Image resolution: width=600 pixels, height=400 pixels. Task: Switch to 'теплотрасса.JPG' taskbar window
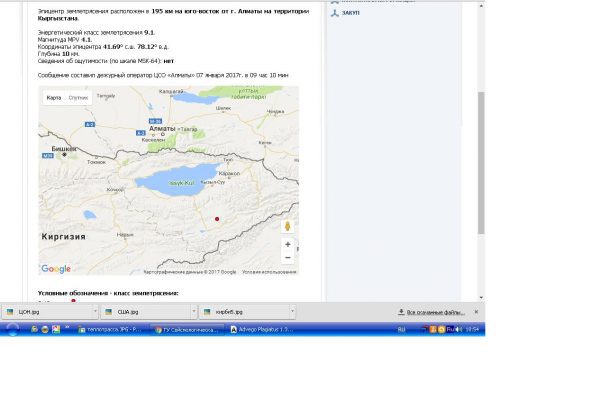tap(111, 329)
